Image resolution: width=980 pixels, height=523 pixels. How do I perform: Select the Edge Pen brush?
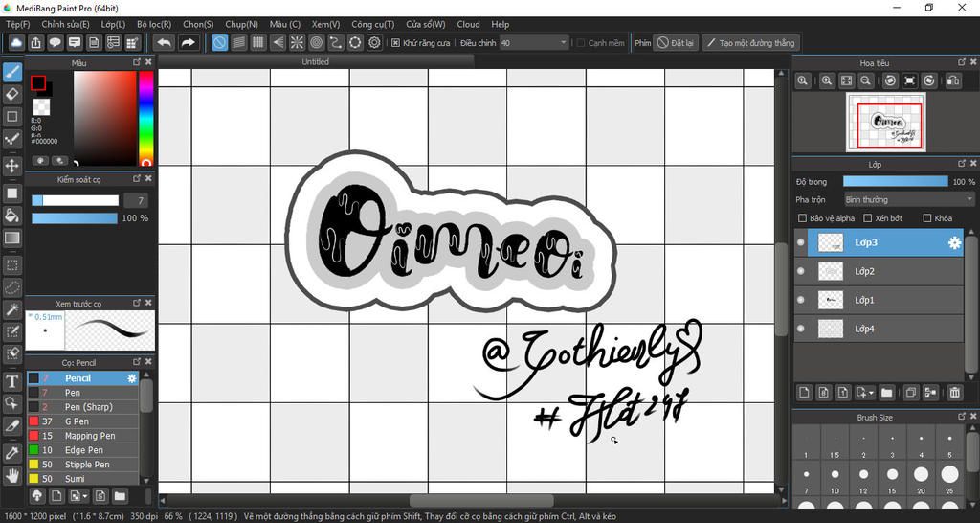(x=82, y=450)
